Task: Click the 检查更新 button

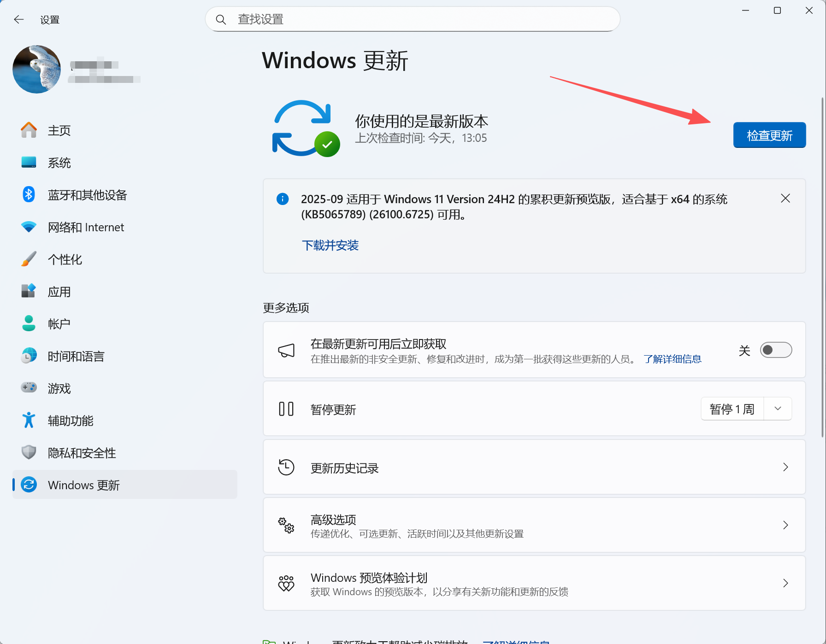Action: click(x=769, y=135)
